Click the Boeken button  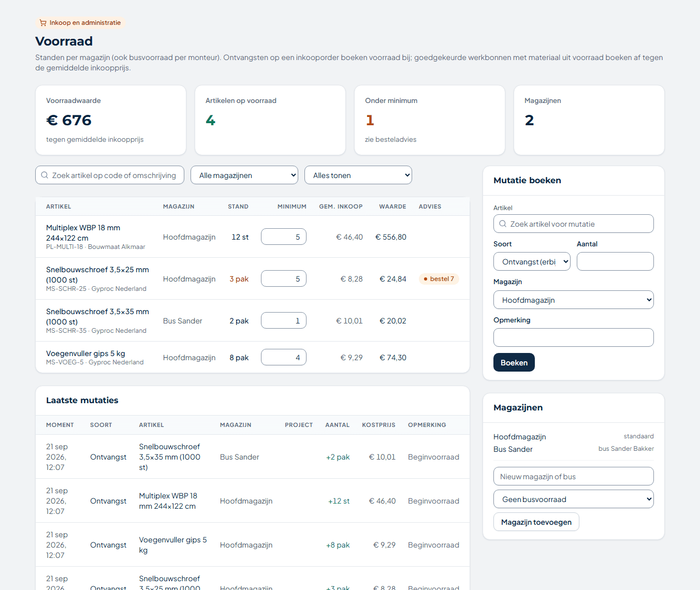tap(514, 362)
